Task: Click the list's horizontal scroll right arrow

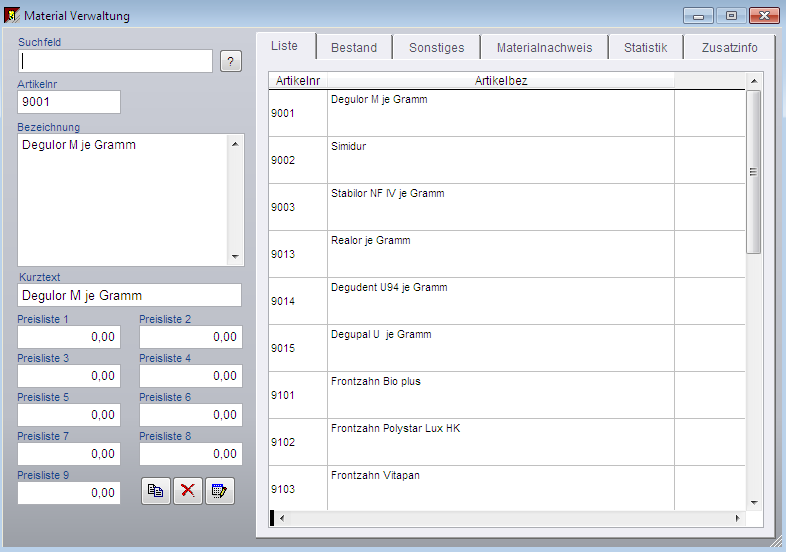Action: click(x=737, y=518)
